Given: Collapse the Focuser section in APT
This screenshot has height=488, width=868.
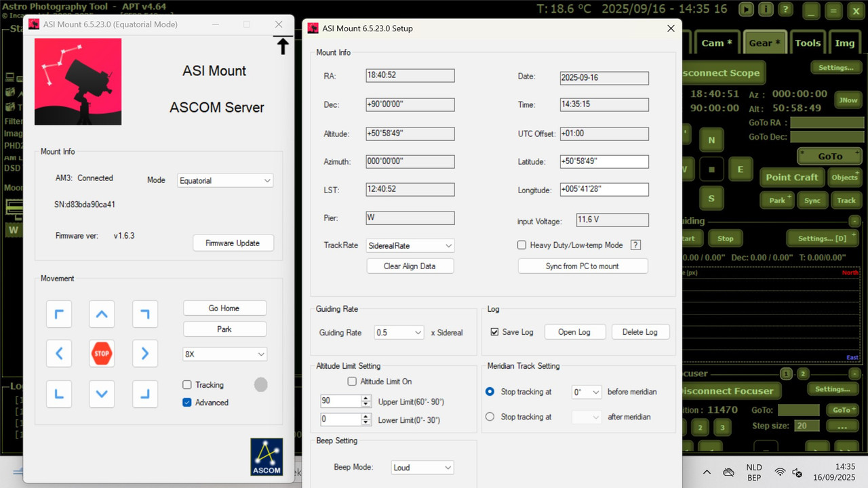Looking at the screenshot, I should coord(854,373).
